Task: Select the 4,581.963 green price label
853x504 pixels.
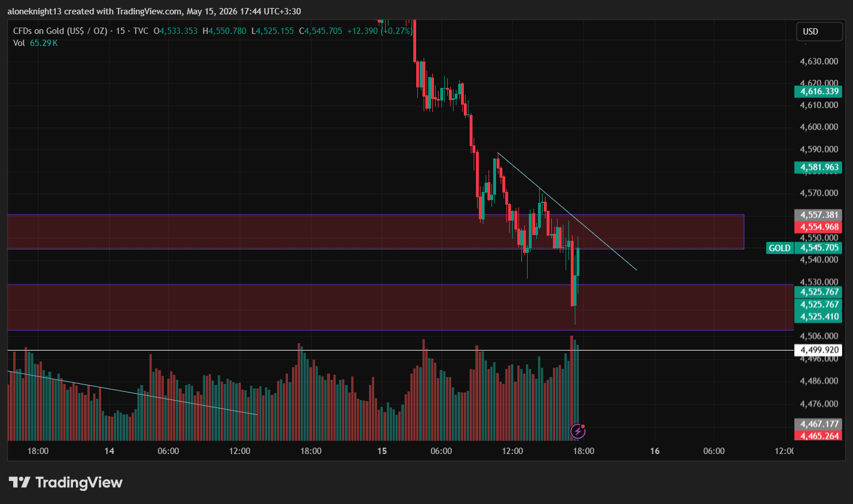Action: click(818, 167)
